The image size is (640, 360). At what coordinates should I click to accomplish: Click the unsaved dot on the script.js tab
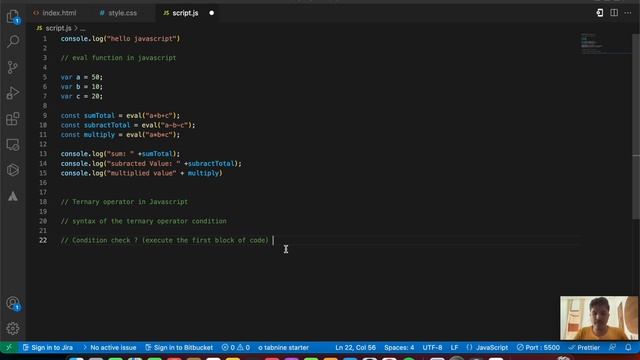click(x=211, y=13)
